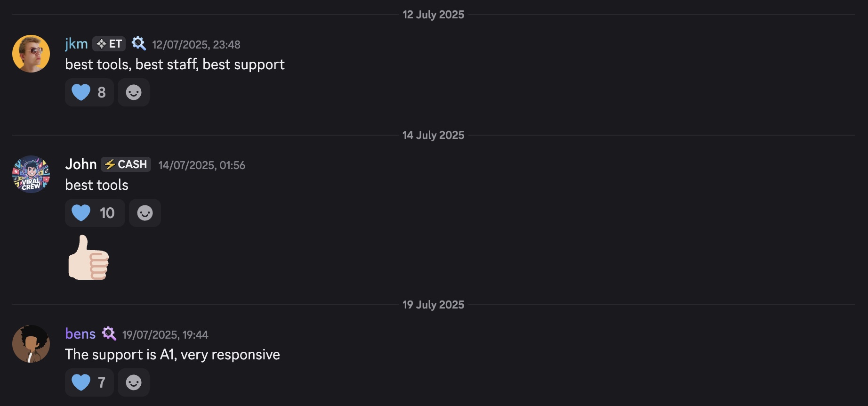The image size is (868, 406).
Task: Open jkm's profile from the username
Action: pyautogui.click(x=76, y=44)
